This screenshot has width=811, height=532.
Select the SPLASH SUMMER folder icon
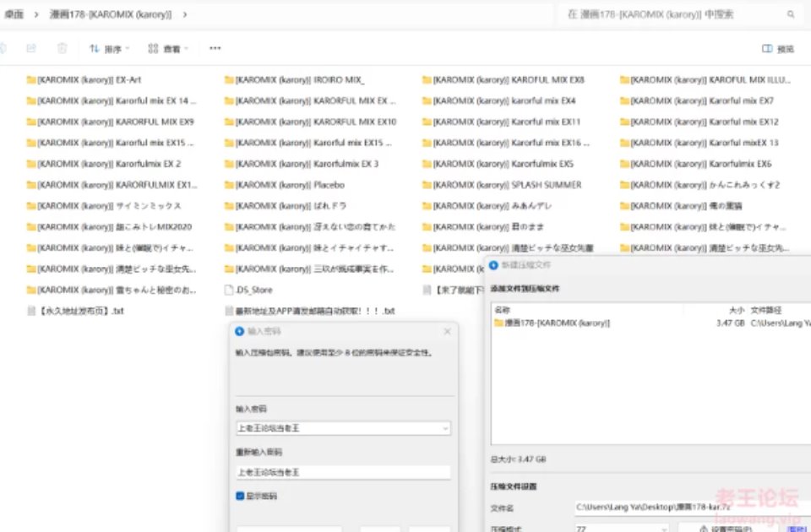tap(427, 185)
